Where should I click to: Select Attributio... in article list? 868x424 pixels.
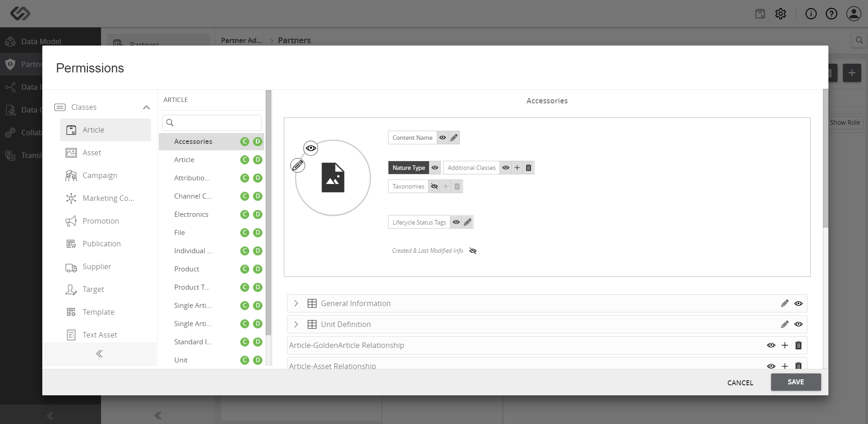192,178
